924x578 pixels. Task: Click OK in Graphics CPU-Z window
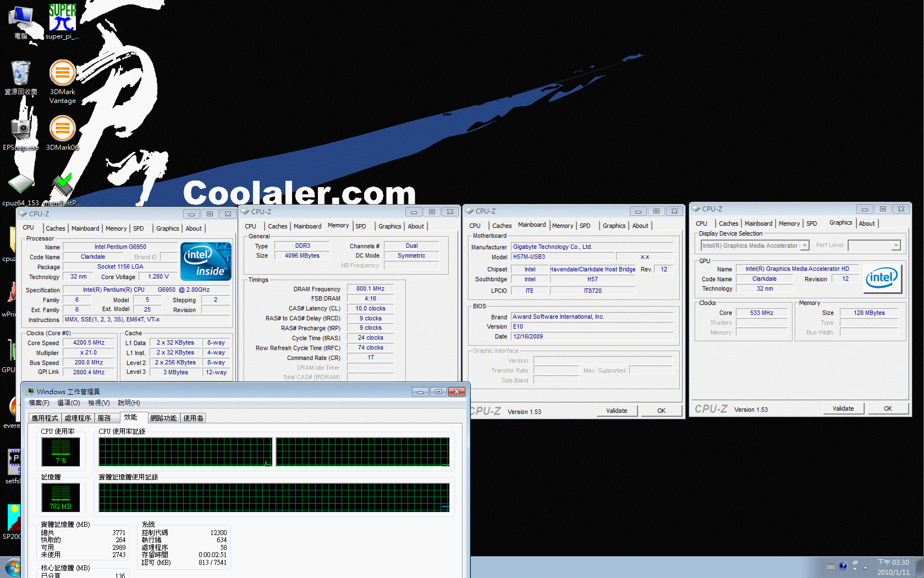click(x=888, y=408)
